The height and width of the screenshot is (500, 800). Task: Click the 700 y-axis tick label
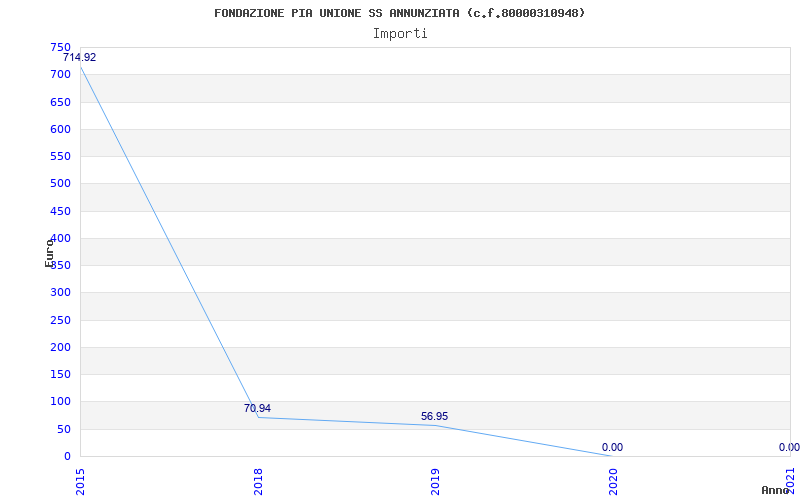(x=60, y=74)
